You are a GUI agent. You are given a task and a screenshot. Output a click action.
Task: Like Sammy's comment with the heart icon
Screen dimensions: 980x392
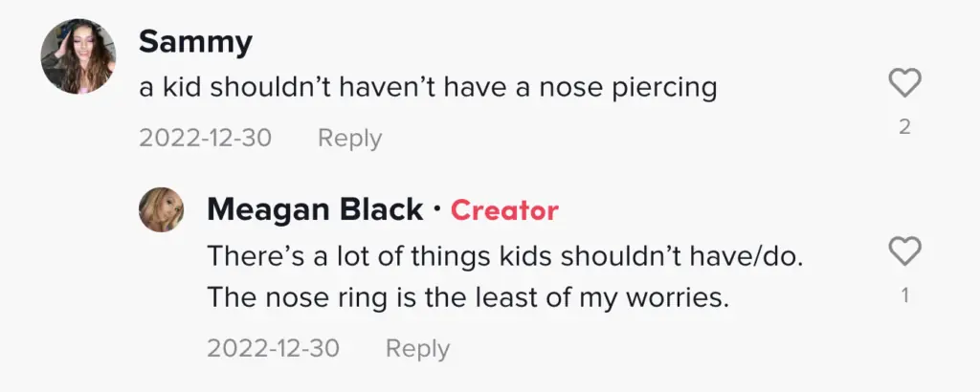(904, 85)
